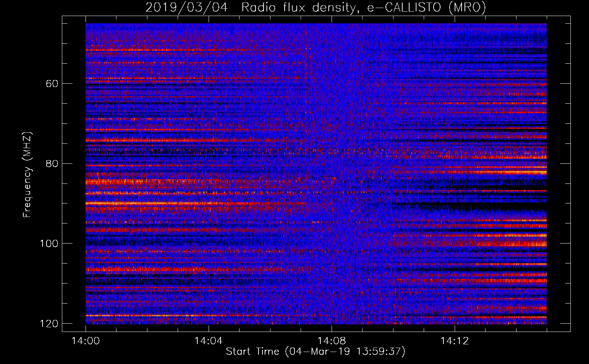Click the 'Start Time (04-Mar-19 13:59:37)' label
589x364 pixels.
[316, 352]
